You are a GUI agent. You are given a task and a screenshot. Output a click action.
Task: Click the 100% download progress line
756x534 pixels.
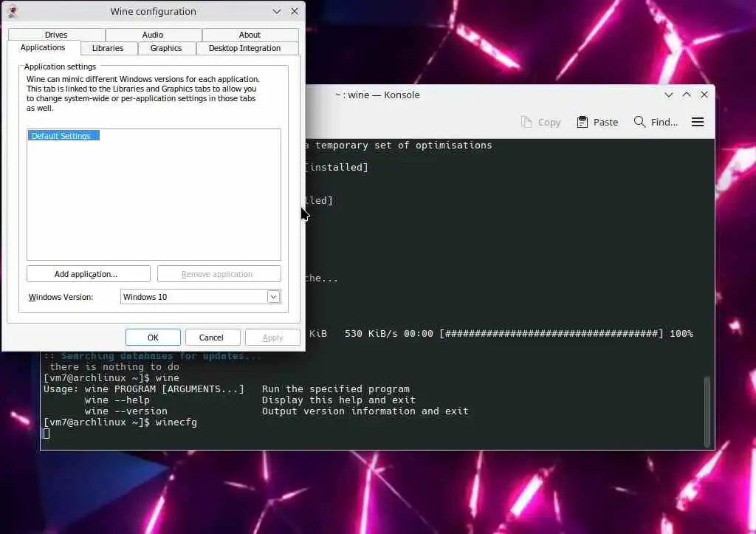[x=501, y=334]
